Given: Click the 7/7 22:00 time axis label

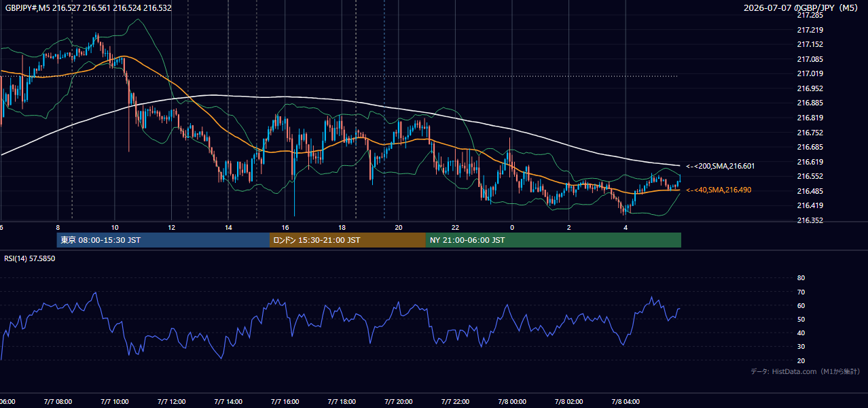Looking at the screenshot, I should tap(455, 402).
